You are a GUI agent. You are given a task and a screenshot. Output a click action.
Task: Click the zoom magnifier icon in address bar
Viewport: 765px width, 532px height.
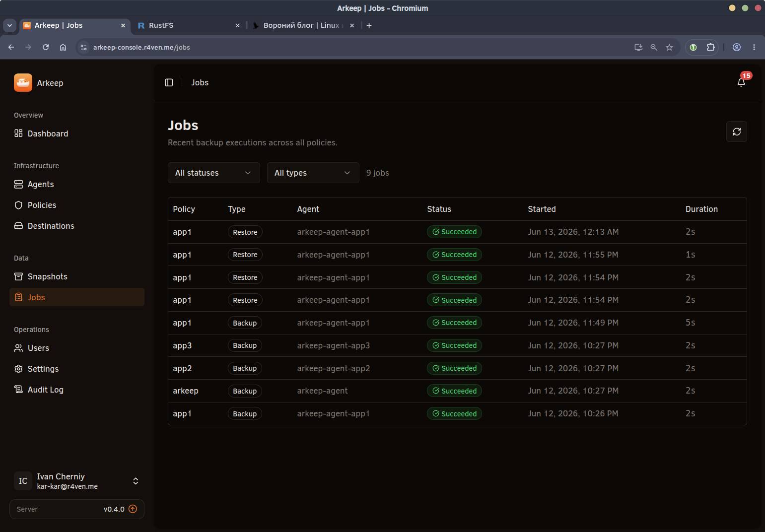pos(654,47)
